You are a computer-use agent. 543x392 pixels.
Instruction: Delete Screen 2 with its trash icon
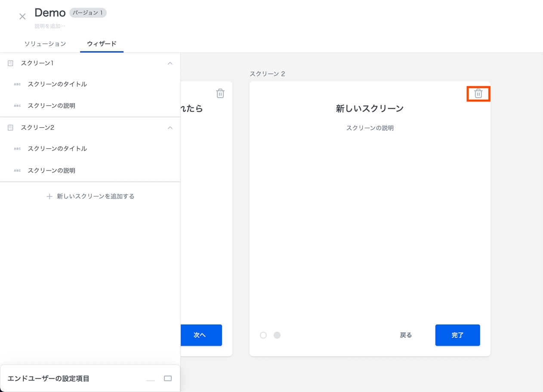tap(478, 94)
